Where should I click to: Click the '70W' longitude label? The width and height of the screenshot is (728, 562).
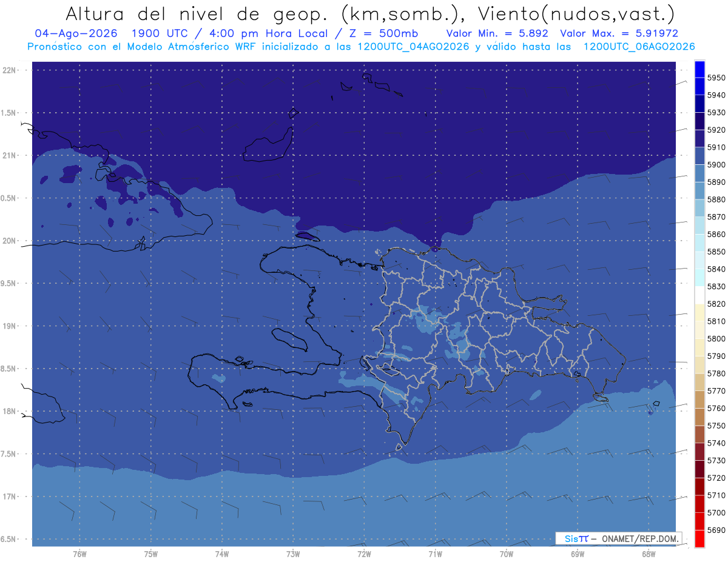[x=506, y=554]
